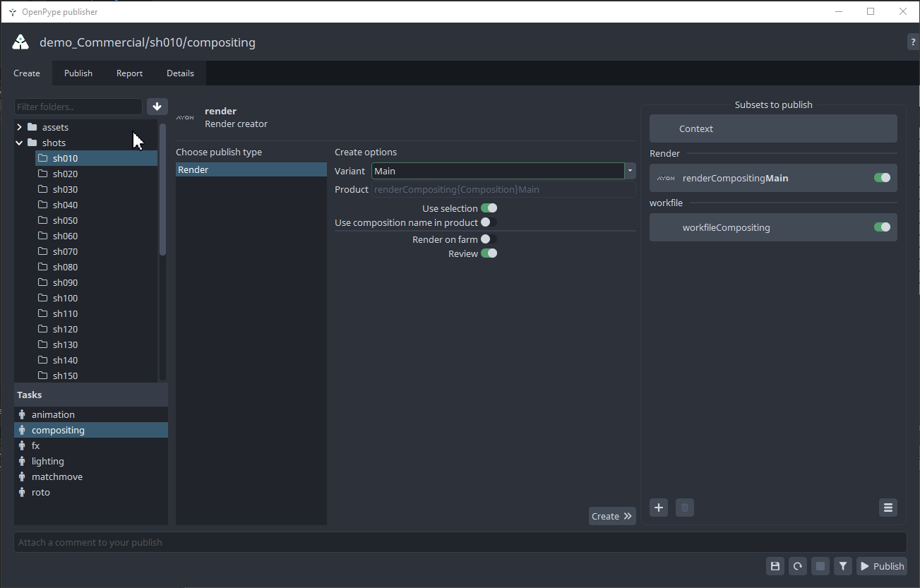Select the Context card

pos(773,128)
